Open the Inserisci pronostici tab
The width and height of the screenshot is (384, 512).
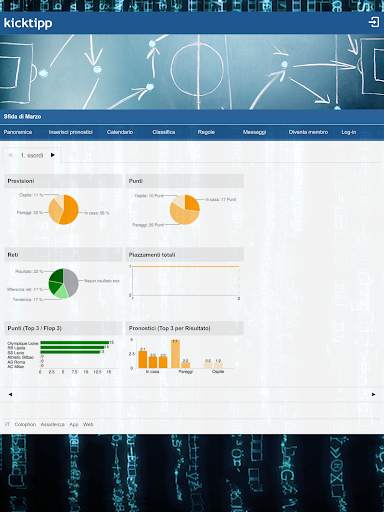click(70, 132)
